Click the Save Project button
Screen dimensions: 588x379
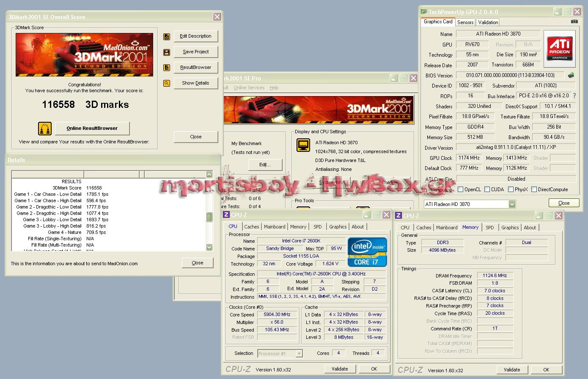(x=195, y=52)
